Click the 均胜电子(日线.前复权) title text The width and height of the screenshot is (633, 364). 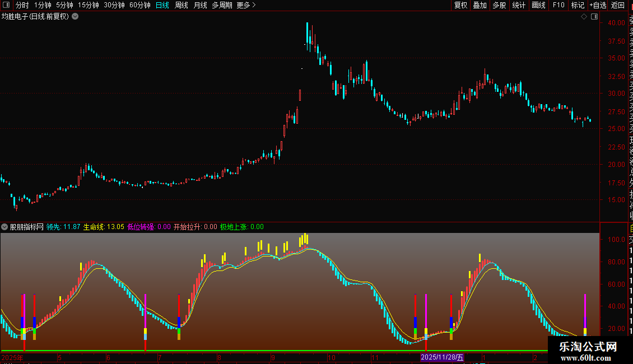pyautogui.click(x=35, y=17)
